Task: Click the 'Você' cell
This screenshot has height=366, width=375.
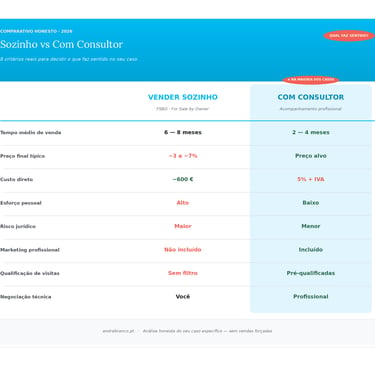Action: pyautogui.click(x=183, y=296)
